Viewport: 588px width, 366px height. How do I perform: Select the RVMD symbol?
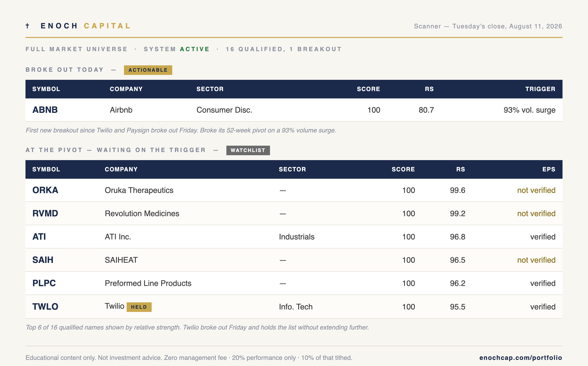pyautogui.click(x=45, y=213)
